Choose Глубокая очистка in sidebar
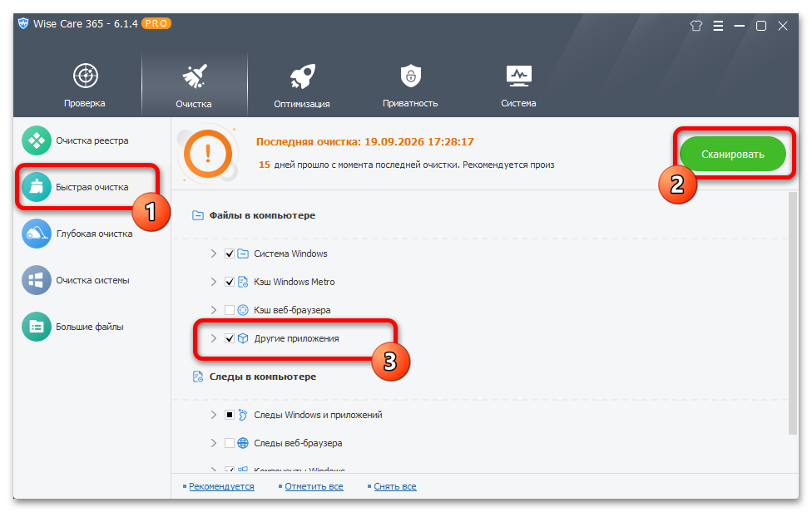 77,234
